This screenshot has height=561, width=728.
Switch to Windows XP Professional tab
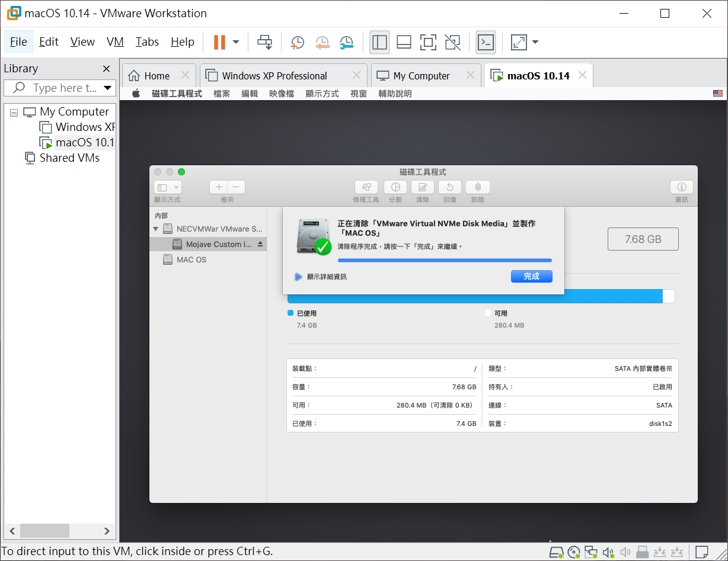274,76
